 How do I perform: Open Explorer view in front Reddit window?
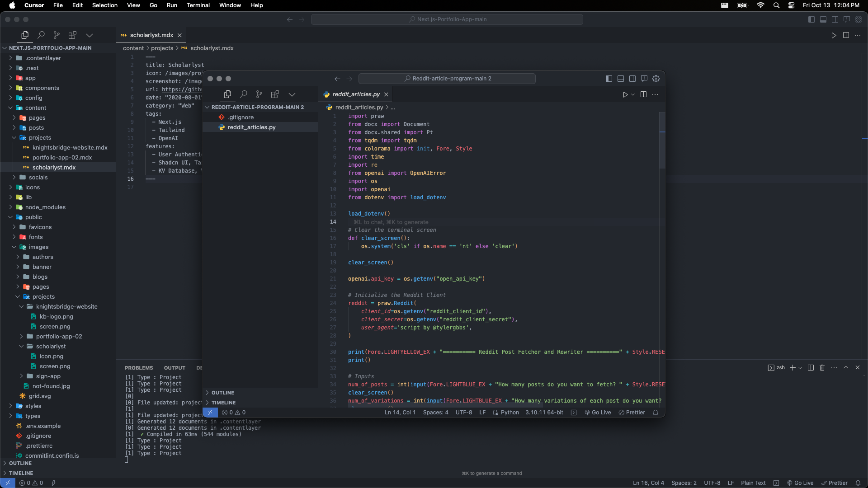227,94
